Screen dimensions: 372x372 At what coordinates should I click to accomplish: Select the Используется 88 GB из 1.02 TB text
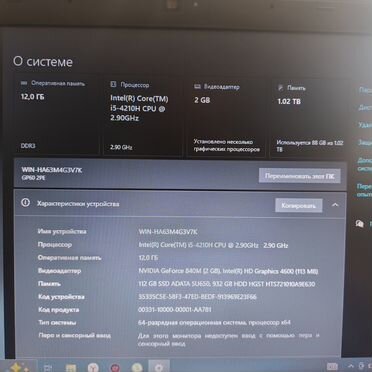point(310,146)
